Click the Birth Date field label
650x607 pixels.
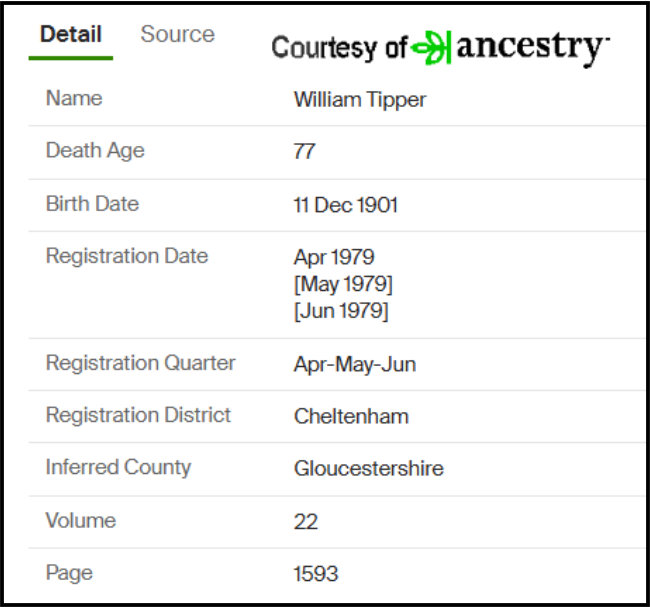point(92,204)
